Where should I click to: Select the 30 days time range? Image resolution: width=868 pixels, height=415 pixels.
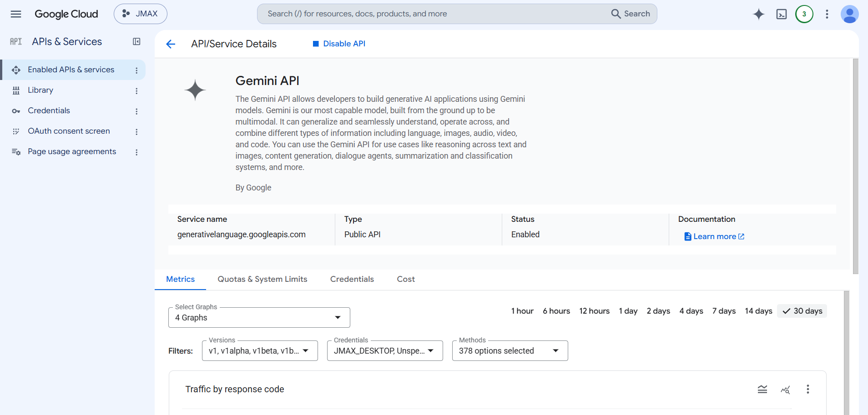[x=802, y=311]
